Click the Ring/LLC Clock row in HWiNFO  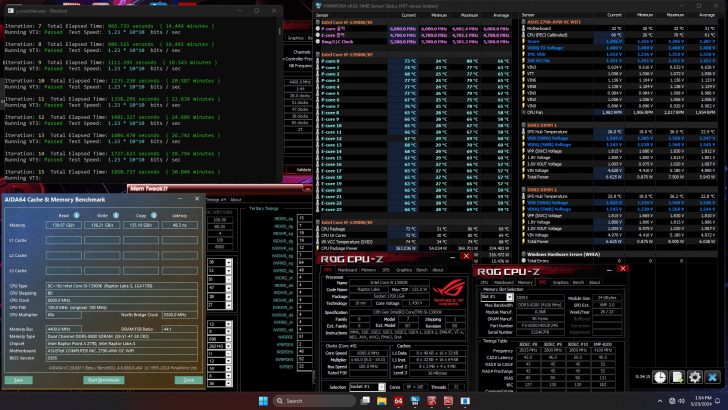point(413,41)
